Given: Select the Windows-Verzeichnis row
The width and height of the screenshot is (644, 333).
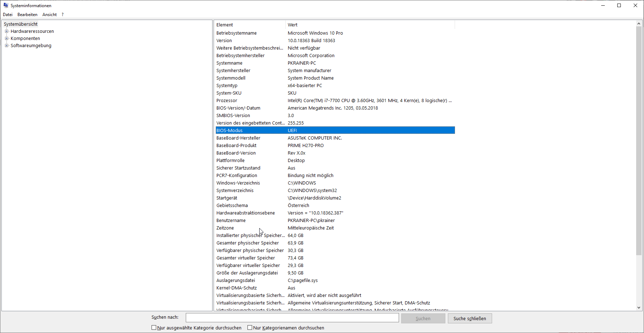Looking at the screenshot, I should pos(335,183).
